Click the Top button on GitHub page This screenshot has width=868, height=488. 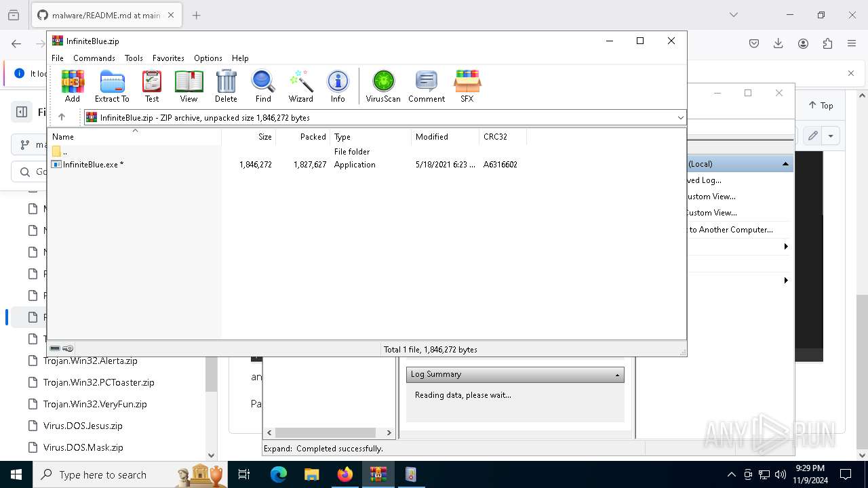pyautogui.click(x=821, y=106)
